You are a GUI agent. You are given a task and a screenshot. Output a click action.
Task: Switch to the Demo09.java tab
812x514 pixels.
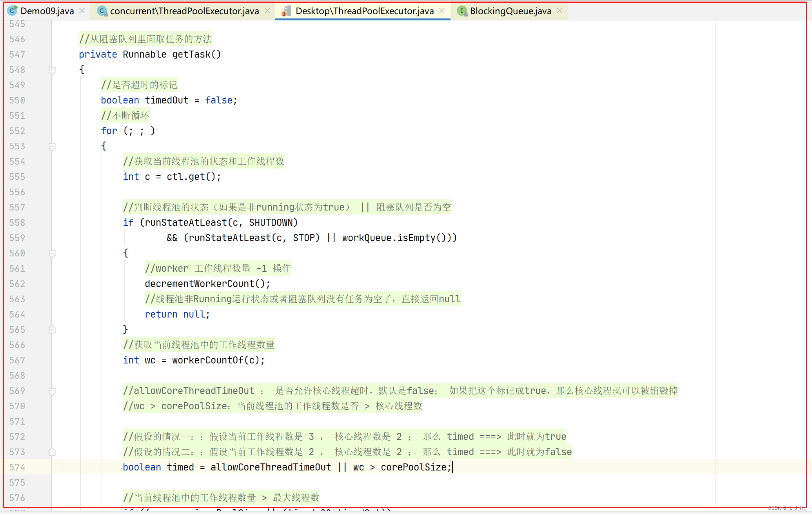pos(47,11)
